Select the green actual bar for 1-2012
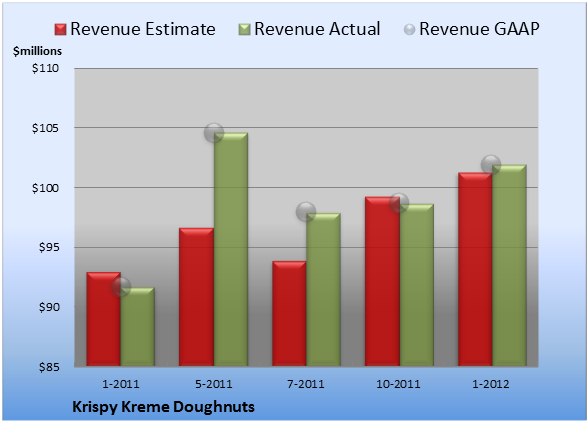The height and width of the screenshot is (422, 588). tap(509, 266)
